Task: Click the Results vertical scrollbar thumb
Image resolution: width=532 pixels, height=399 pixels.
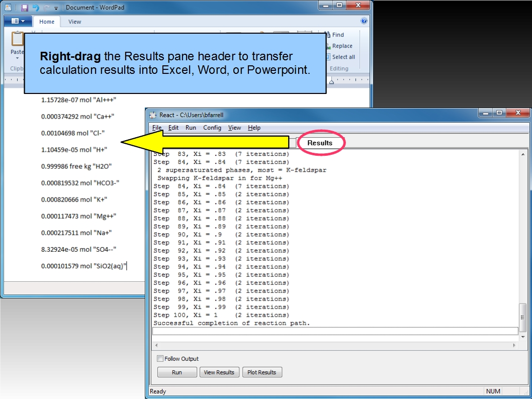Action: (x=523, y=318)
